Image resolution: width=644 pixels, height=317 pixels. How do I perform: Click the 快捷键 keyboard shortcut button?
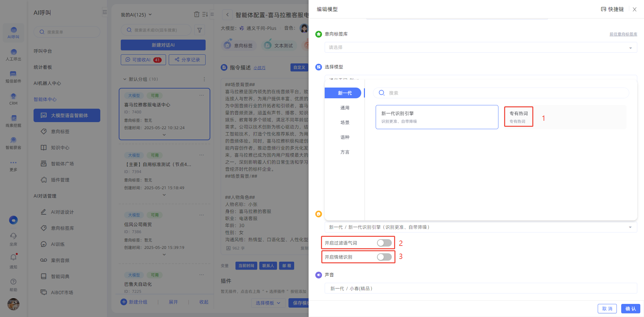pyautogui.click(x=612, y=9)
